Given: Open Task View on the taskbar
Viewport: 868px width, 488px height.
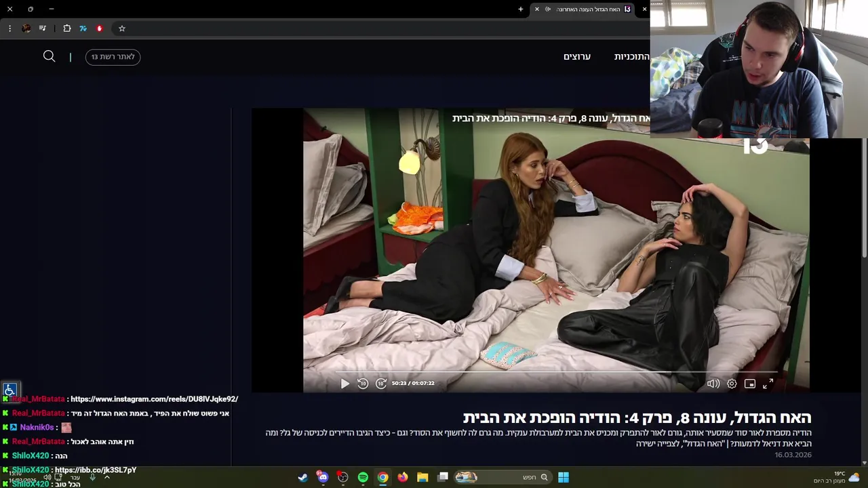Looking at the screenshot, I should [x=443, y=477].
